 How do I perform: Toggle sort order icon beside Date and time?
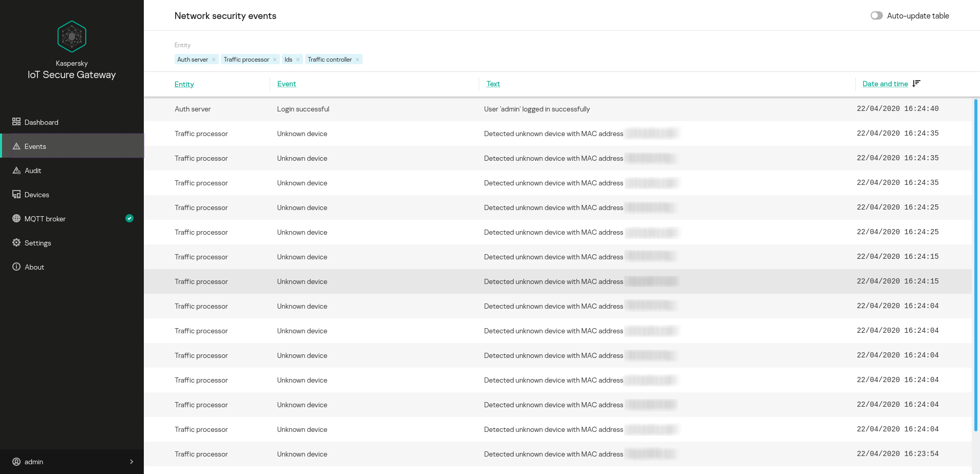[x=916, y=84]
